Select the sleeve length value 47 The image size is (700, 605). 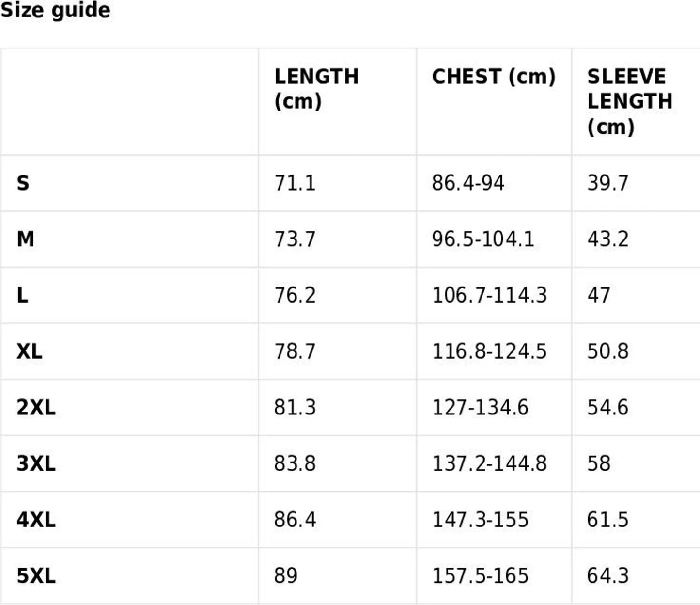[599, 295]
